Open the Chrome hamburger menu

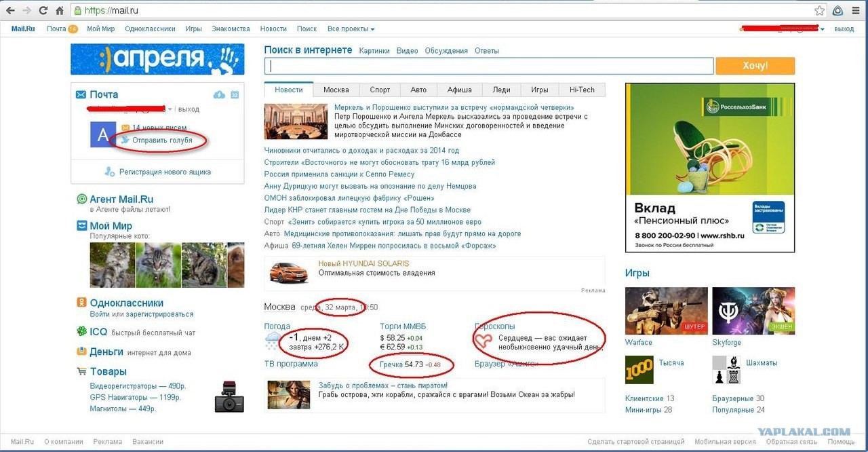pyautogui.click(x=856, y=11)
